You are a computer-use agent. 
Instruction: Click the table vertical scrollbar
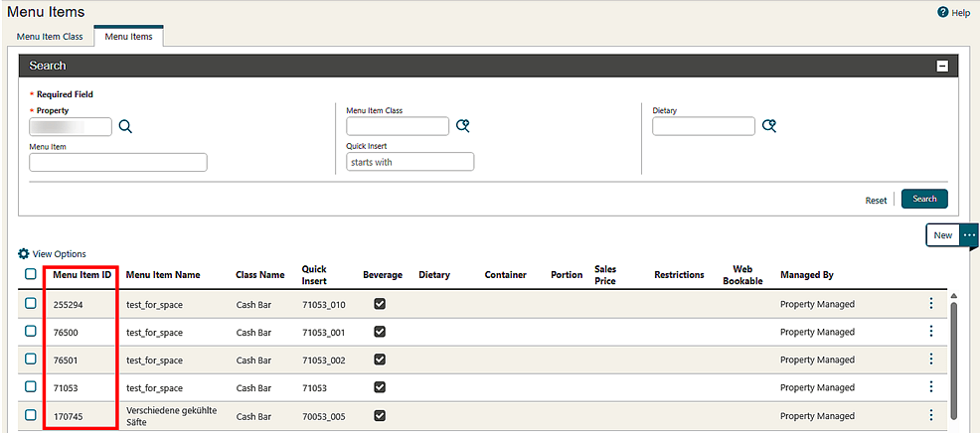(x=953, y=360)
